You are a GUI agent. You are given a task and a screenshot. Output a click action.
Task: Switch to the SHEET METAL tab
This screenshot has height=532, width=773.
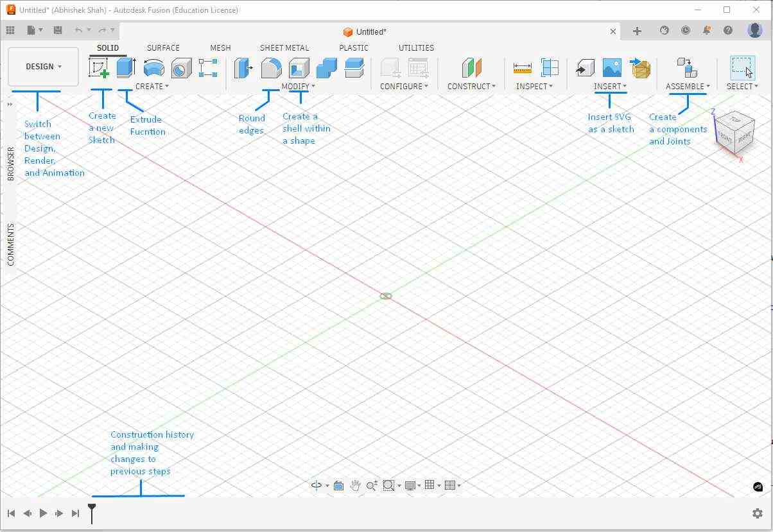coord(284,47)
